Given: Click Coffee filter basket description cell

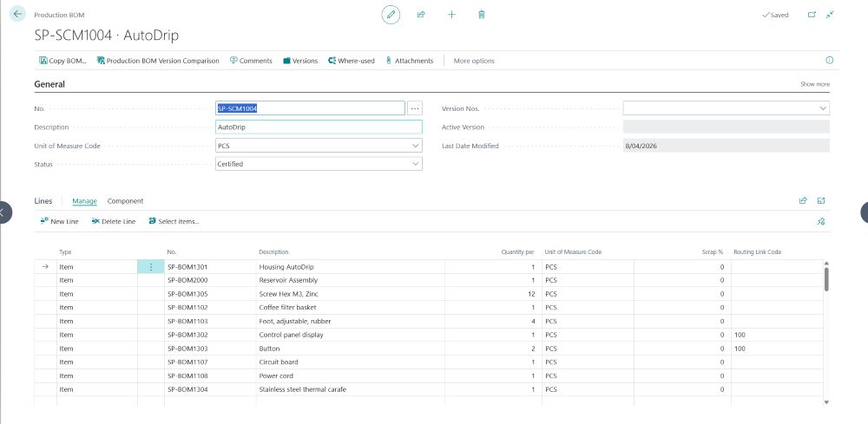Looking at the screenshot, I should (x=351, y=307).
